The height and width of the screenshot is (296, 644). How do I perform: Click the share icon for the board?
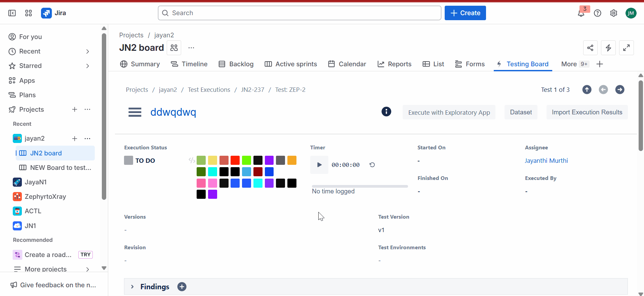point(590,48)
